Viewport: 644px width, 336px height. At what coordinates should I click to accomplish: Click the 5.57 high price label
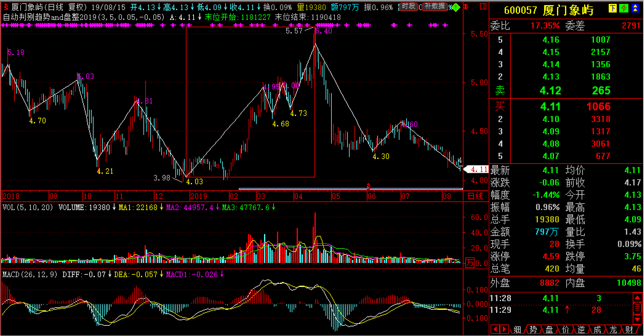[294, 31]
